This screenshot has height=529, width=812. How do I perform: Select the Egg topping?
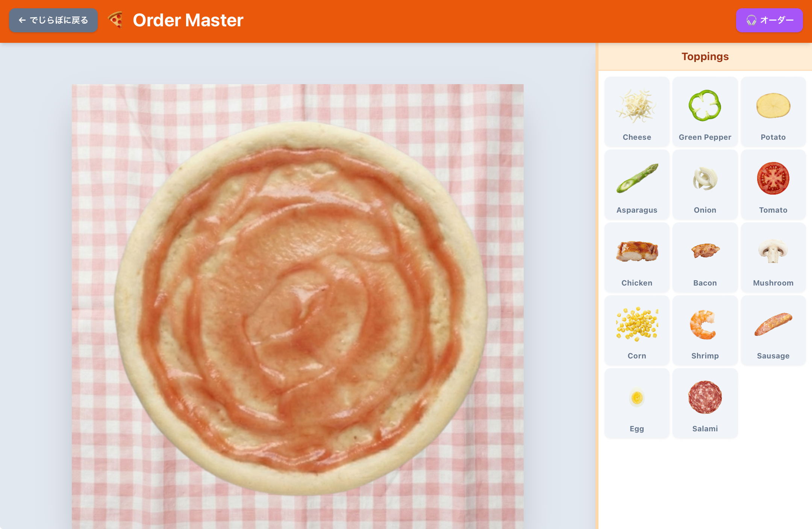click(637, 403)
